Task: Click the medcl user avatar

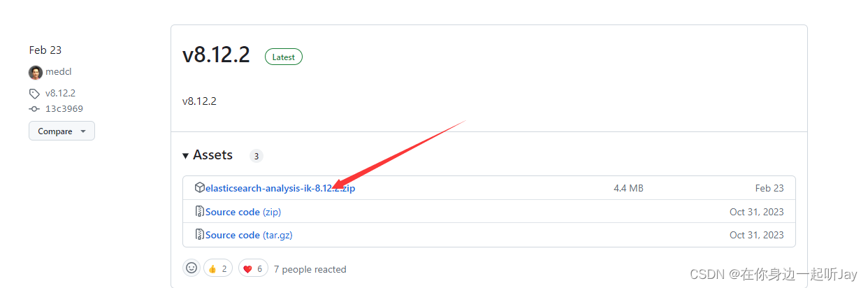Action: pyautogui.click(x=36, y=72)
